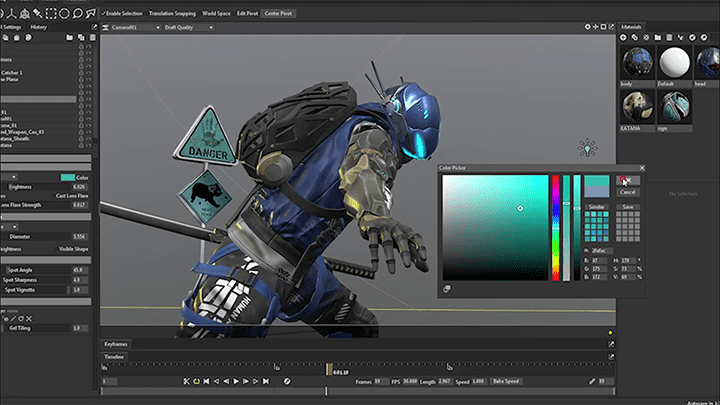The height and width of the screenshot is (405, 720).
Task: Duplicate material using link icon in Materials panel
Action: (x=635, y=38)
